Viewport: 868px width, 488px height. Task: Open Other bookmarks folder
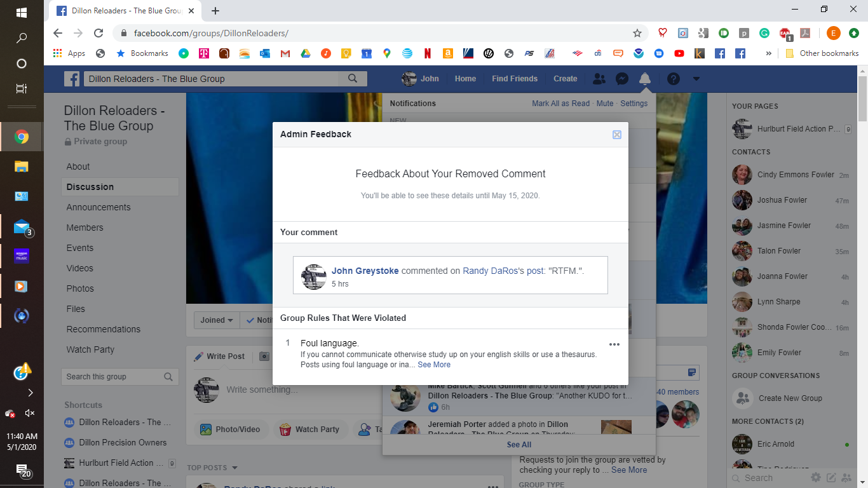[822, 53]
